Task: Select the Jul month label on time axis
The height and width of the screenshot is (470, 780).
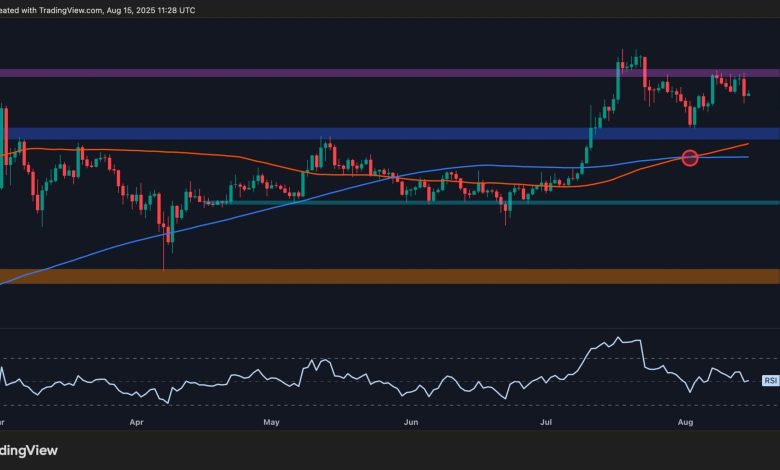Action: coord(546,422)
